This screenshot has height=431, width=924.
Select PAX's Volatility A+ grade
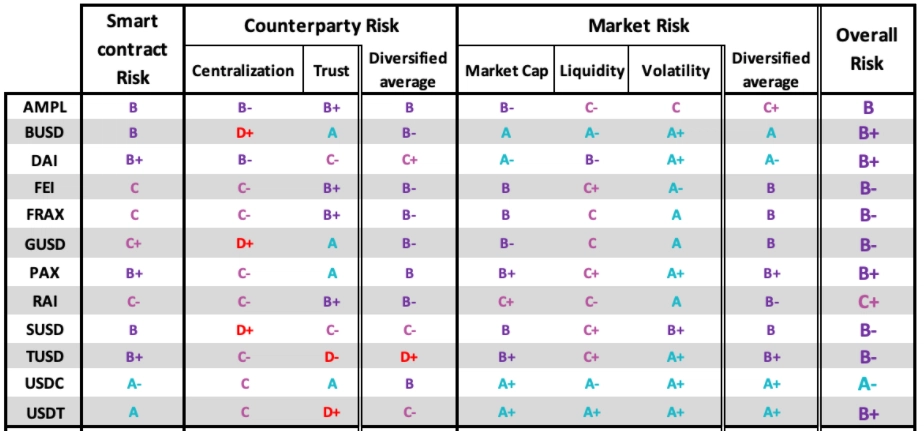[x=676, y=271]
